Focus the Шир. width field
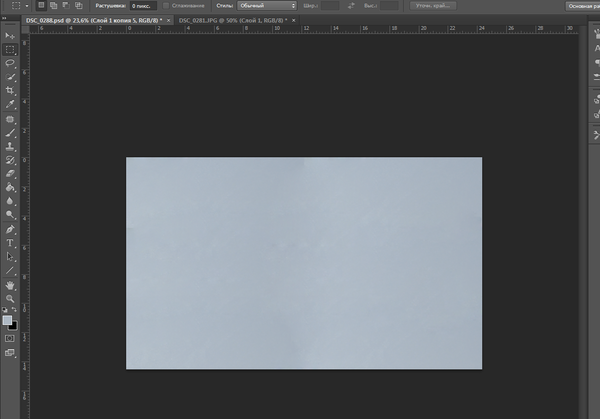The height and width of the screenshot is (419, 600). coord(330,6)
